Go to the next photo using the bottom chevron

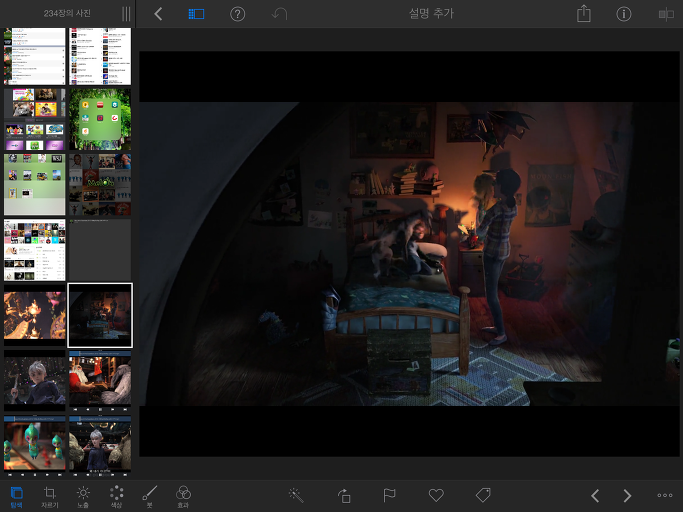[x=627, y=495]
